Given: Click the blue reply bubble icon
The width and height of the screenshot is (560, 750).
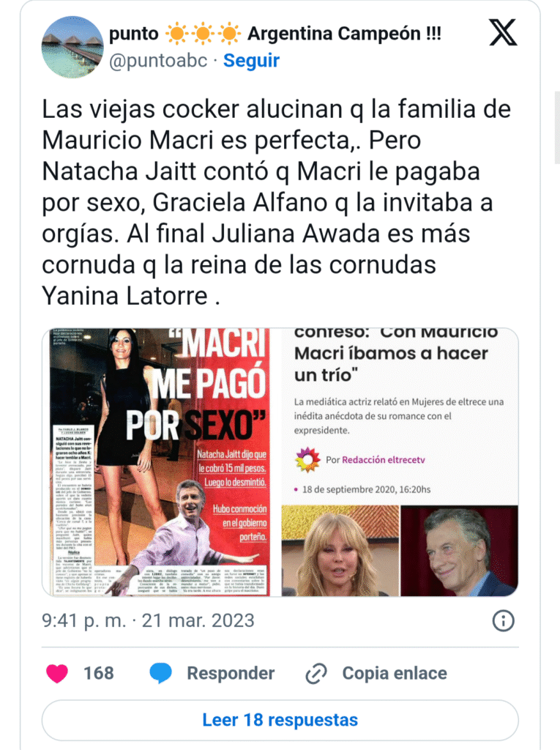Looking at the screenshot, I should (161, 673).
